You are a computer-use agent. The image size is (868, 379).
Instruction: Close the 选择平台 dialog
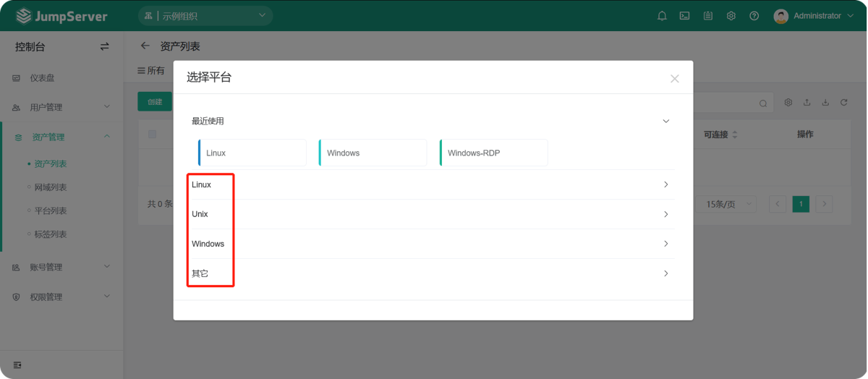coord(675,79)
